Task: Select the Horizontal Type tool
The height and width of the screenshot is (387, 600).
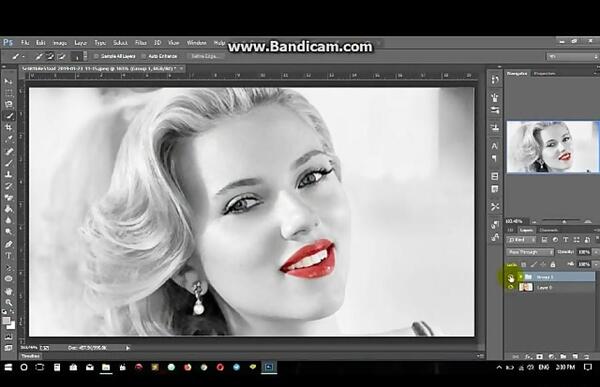Action: [8, 256]
